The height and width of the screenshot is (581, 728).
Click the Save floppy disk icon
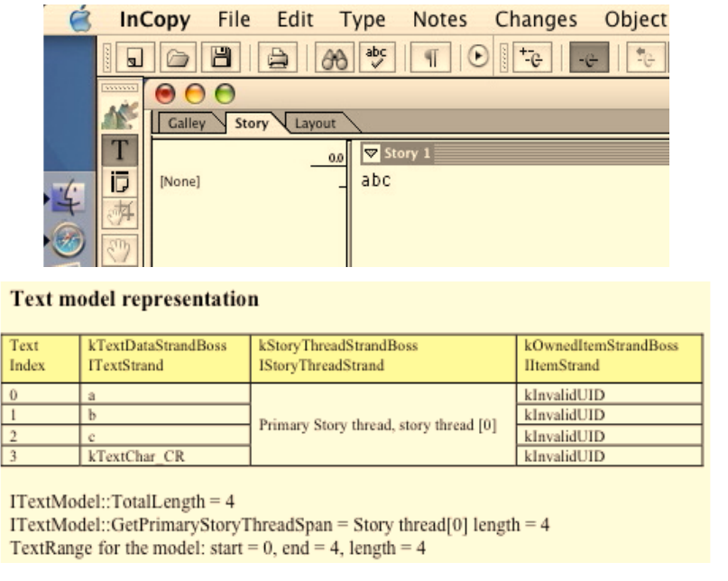[x=220, y=57]
